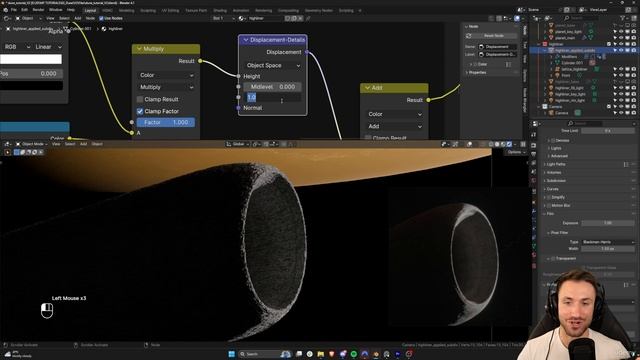Click the Windows Start button
Viewport: 640px width, 360px height.
pos(231,354)
